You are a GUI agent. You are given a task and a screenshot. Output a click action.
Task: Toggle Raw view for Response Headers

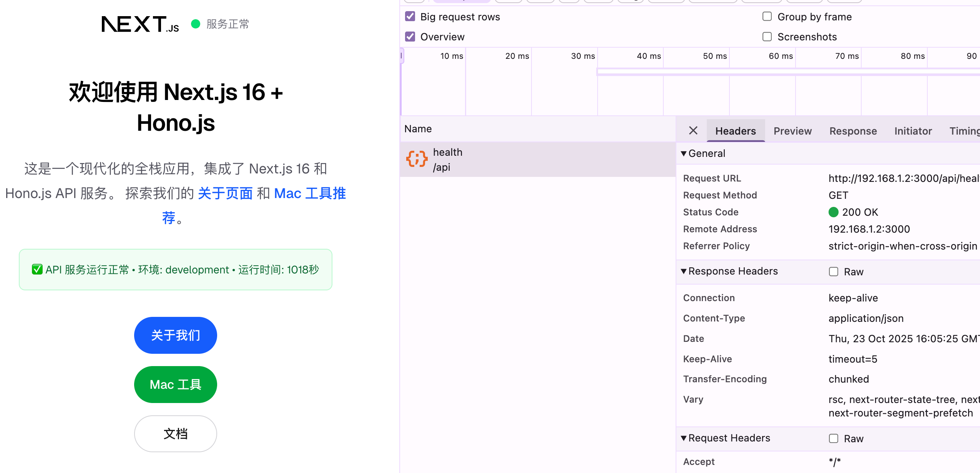(833, 272)
